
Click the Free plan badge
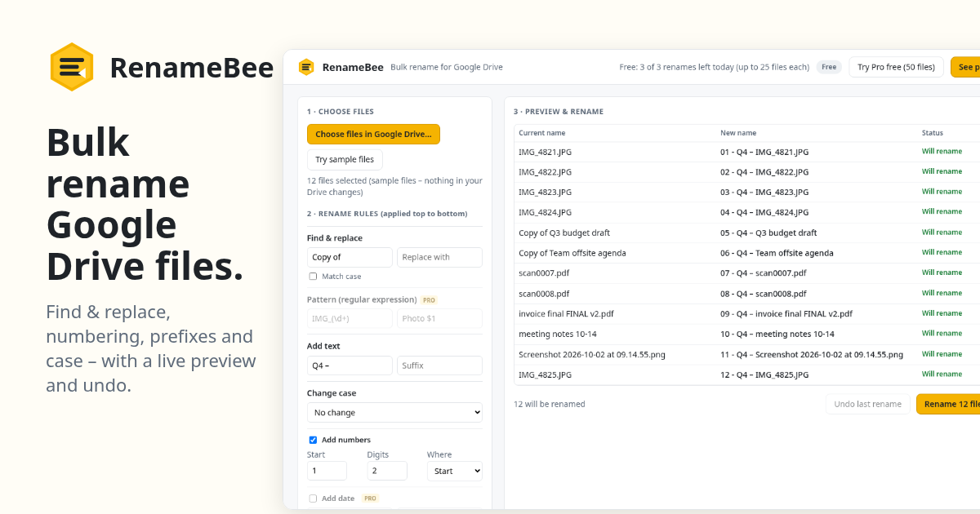coord(829,67)
